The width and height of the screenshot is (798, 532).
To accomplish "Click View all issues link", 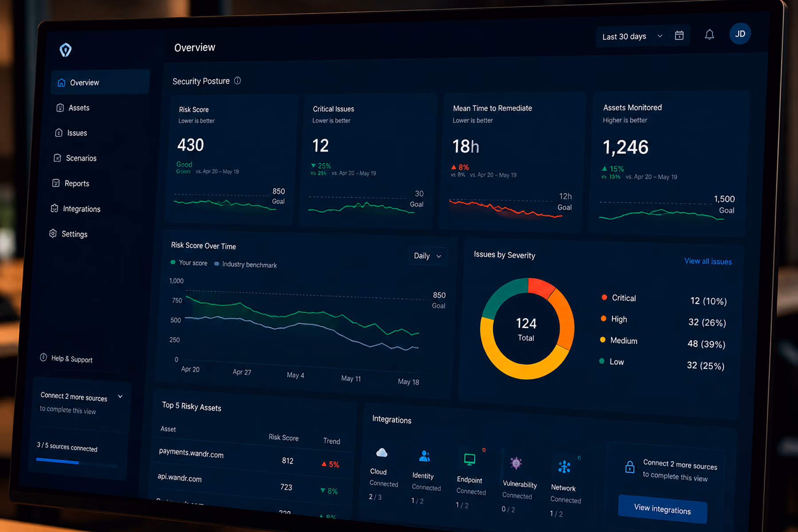I will (x=708, y=261).
